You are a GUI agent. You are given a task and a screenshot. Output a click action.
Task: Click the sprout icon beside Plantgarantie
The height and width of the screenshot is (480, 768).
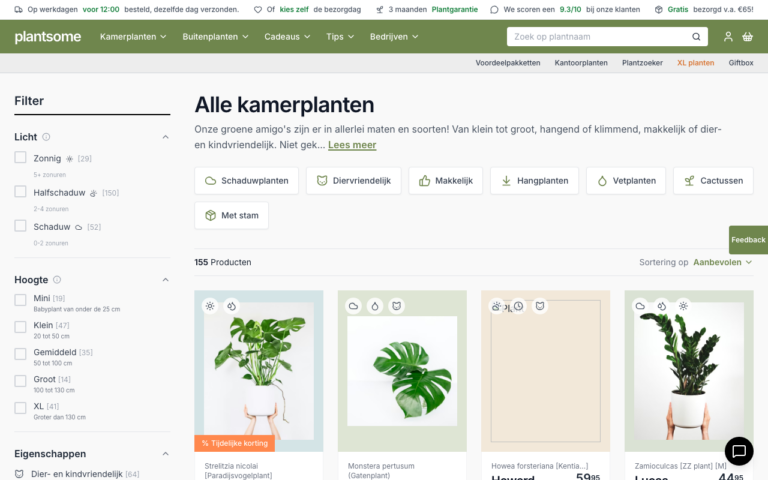(380, 9)
